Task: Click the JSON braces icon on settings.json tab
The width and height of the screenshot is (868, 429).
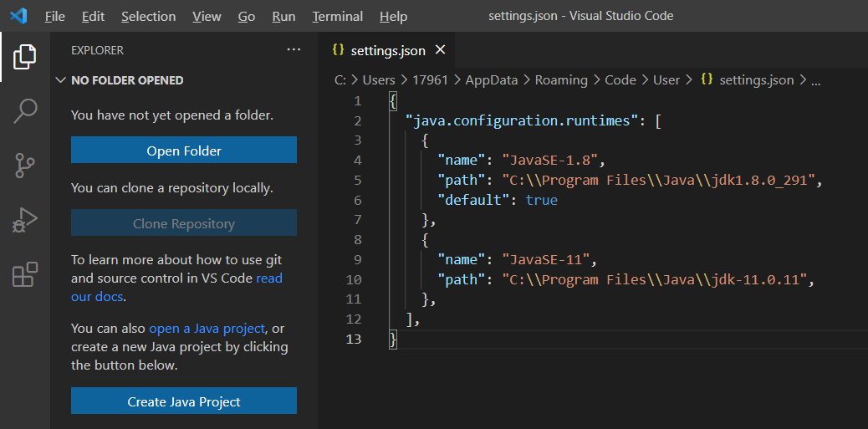Action: point(338,50)
